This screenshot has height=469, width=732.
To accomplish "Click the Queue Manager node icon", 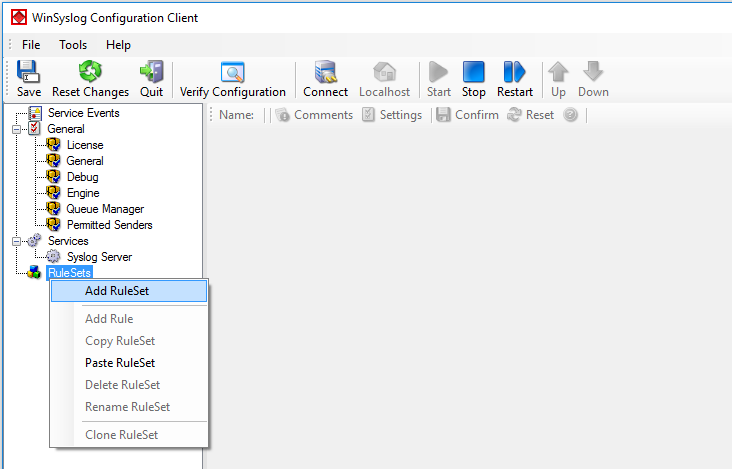I will (53, 208).
